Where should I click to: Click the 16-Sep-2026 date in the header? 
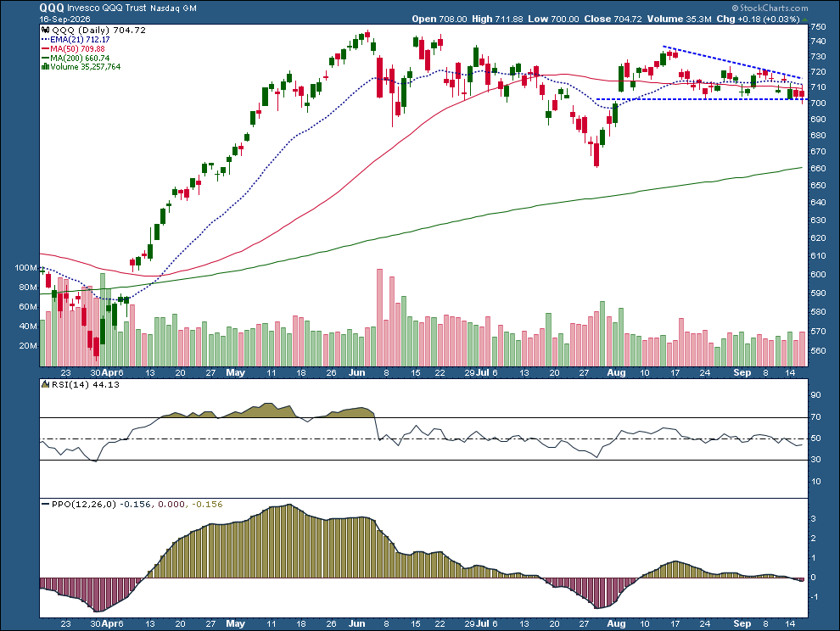coord(64,19)
